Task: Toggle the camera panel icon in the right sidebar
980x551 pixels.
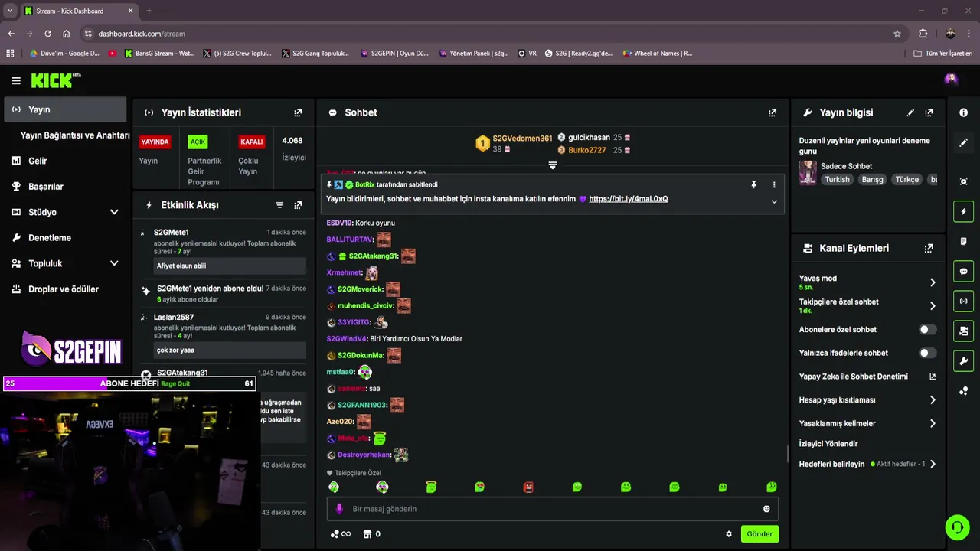Action: coord(963,331)
